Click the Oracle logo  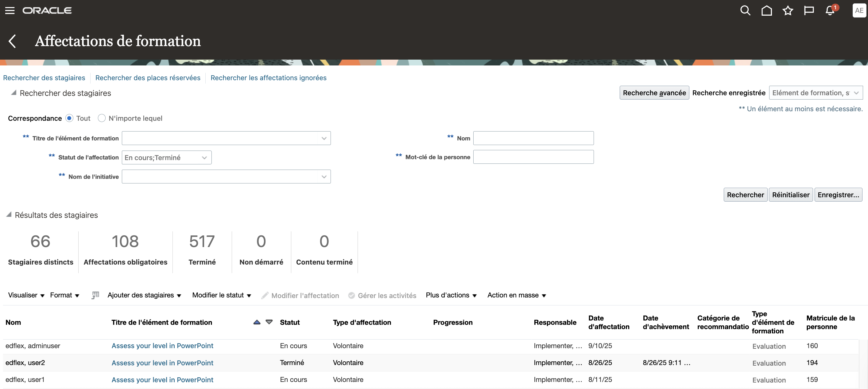tap(47, 10)
